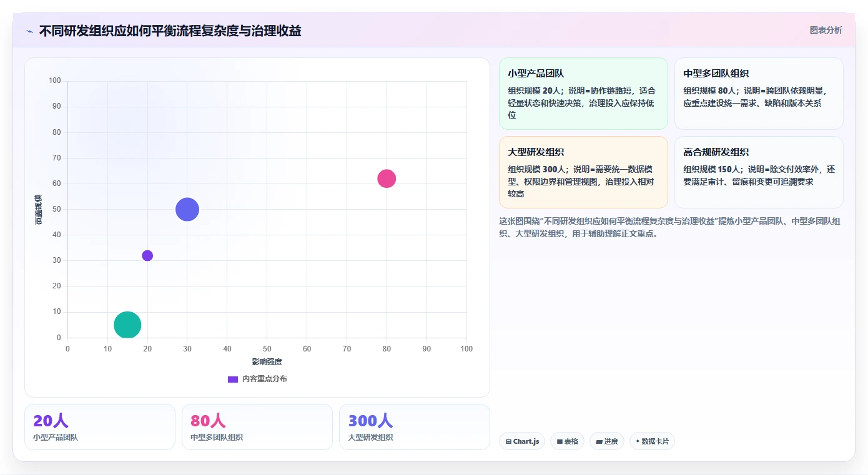The height and width of the screenshot is (475, 868).
Task: Click the teal bubble near x=15
Action: [x=127, y=325]
